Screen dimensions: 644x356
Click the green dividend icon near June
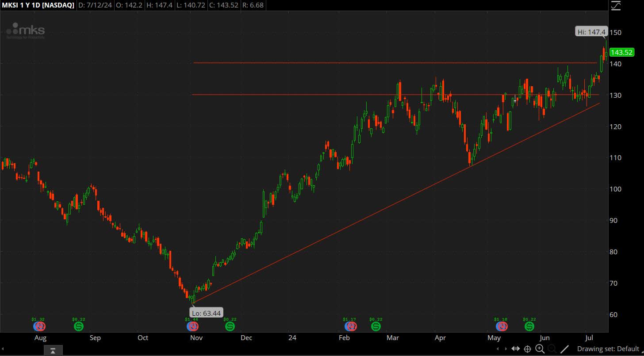pyautogui.click(x=529, y=326)
